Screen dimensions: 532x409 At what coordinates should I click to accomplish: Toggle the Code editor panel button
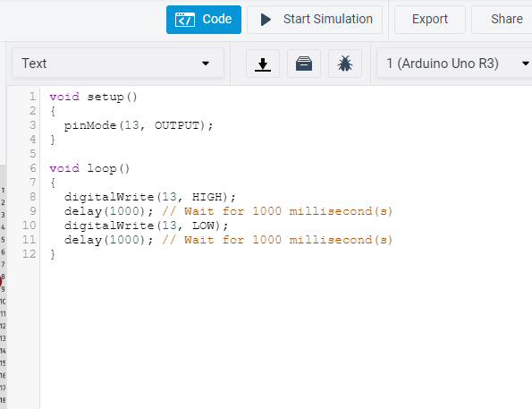(204, 20)
